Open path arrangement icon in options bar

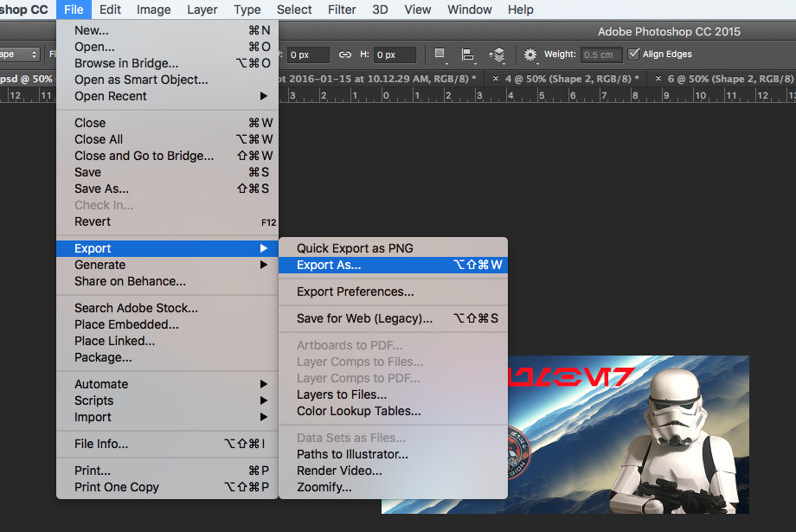pyautogui.click(x=497, y=54)
